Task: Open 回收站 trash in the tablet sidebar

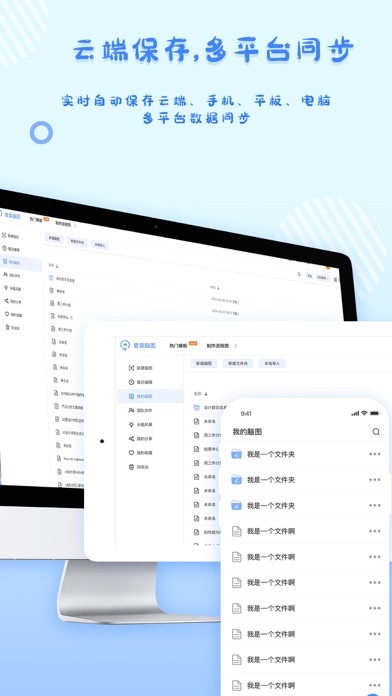Action: coord(139,467)
